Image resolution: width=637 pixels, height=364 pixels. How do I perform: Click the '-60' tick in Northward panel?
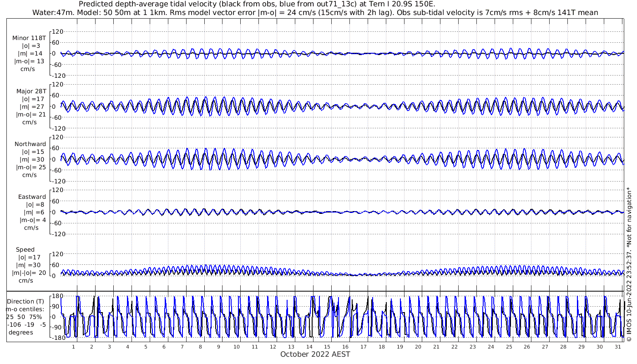pyautogui.click(x=57, y=170)
